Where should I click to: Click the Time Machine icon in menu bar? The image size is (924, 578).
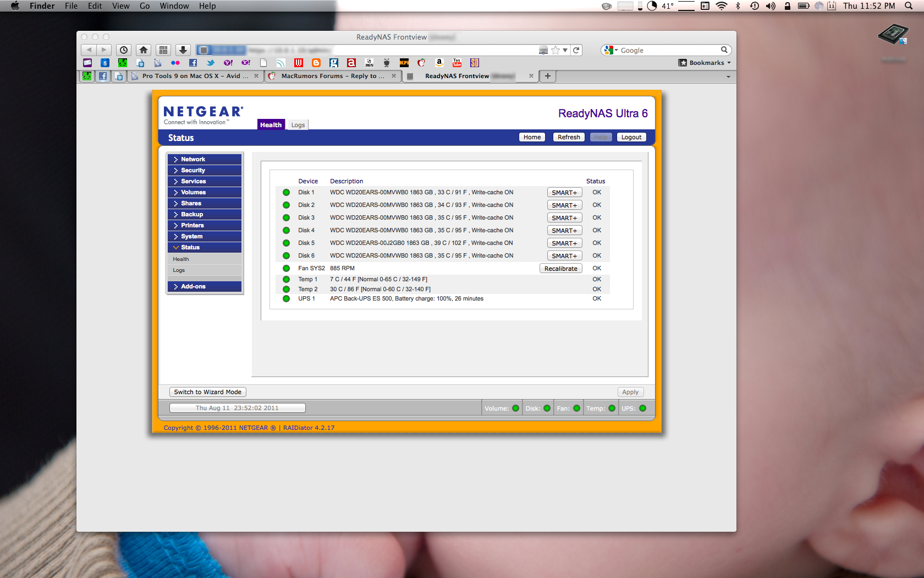755,6
